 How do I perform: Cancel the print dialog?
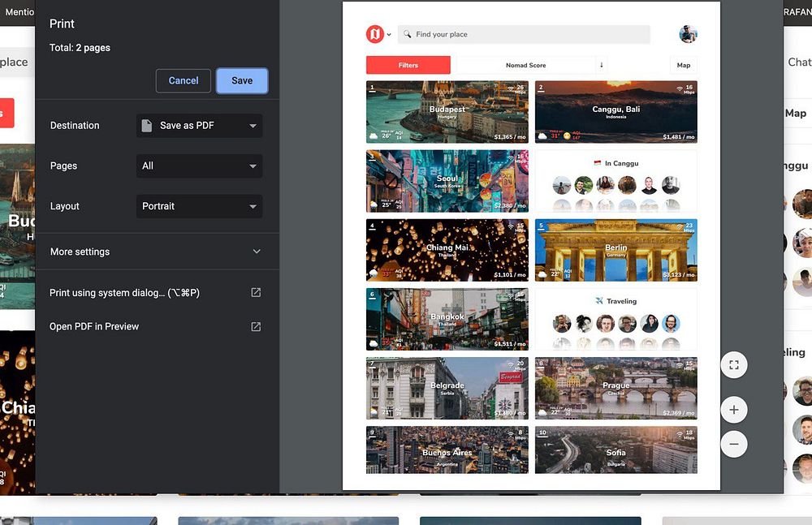[184, 81]
